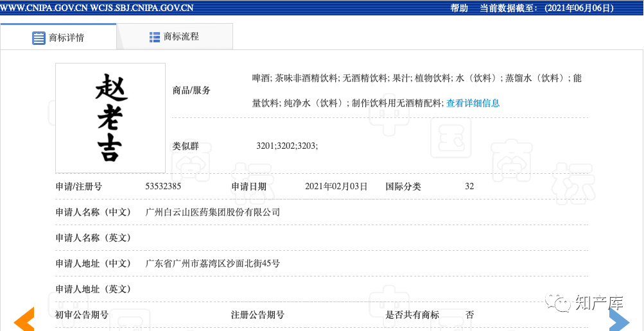This screenshot has width=644, height=331.
Task: Click the 国际分类 label
Action: [x=403, y=187]
